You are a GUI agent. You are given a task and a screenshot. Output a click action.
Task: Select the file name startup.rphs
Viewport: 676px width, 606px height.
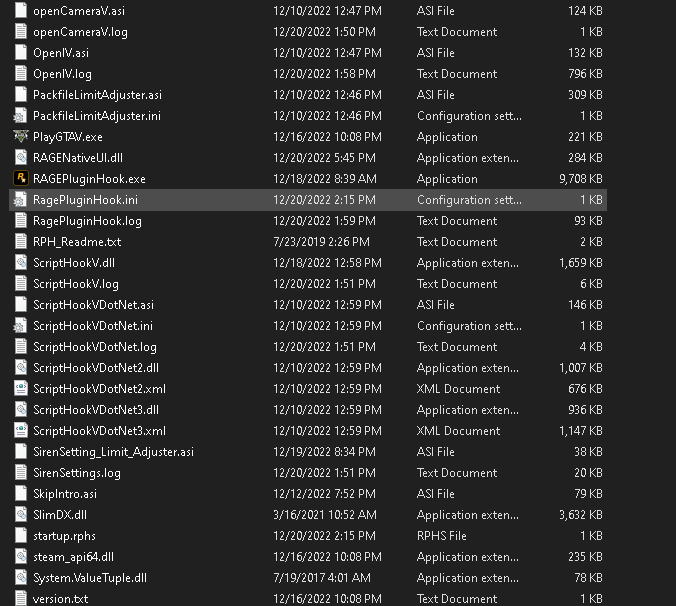click(x=65, y=536)
